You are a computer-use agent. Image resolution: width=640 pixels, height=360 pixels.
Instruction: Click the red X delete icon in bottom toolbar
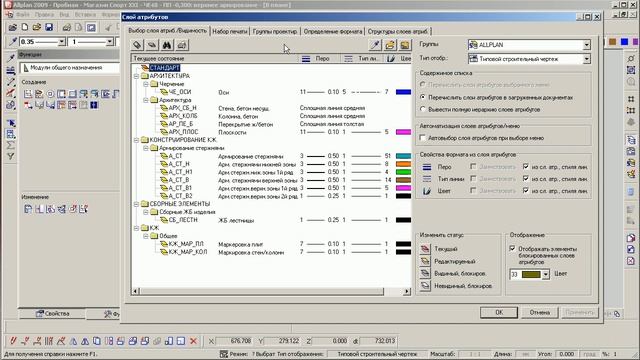[193, 341]
